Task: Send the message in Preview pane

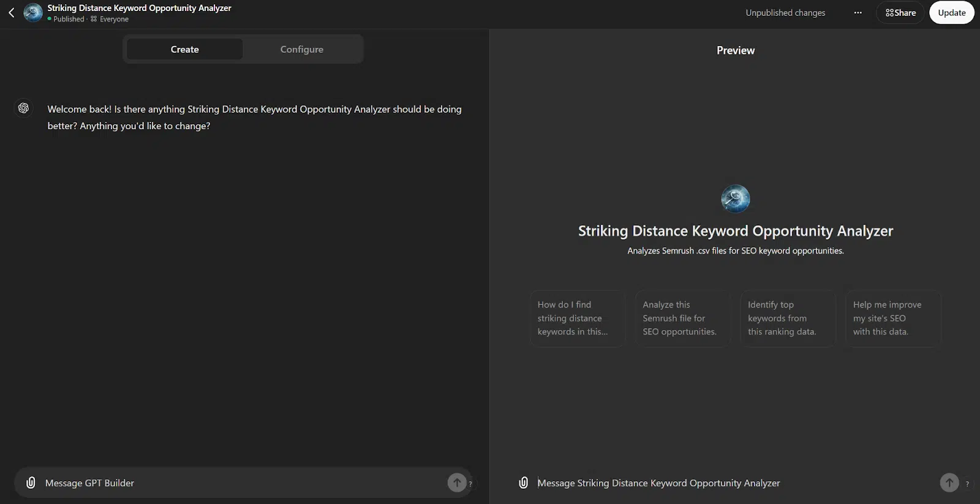Action: coord(949,483)
